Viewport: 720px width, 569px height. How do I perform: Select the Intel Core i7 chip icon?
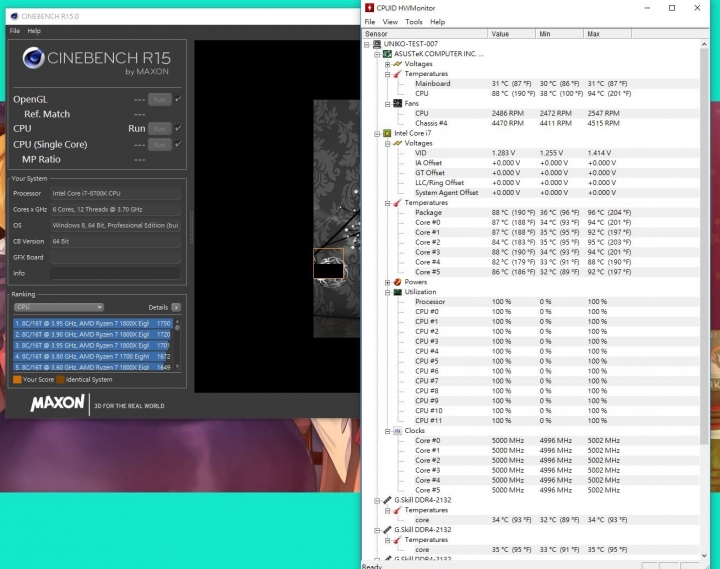[387, 134]
